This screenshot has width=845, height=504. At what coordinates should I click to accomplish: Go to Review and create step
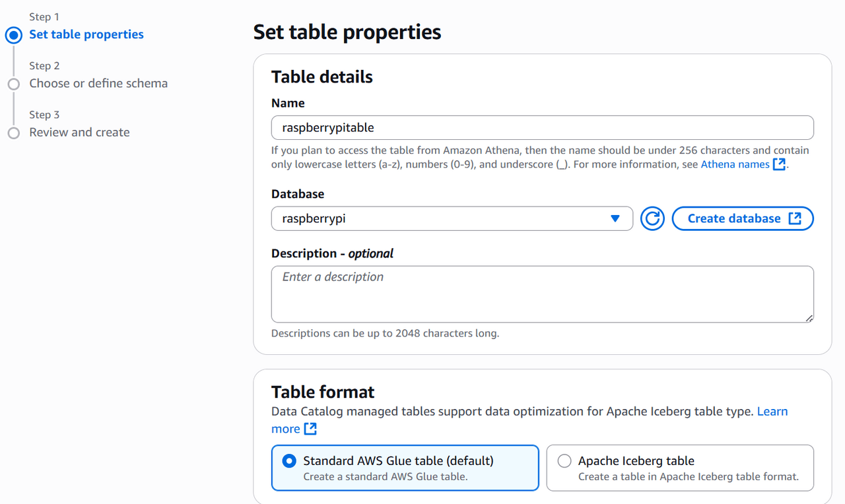tap(79, 132)
